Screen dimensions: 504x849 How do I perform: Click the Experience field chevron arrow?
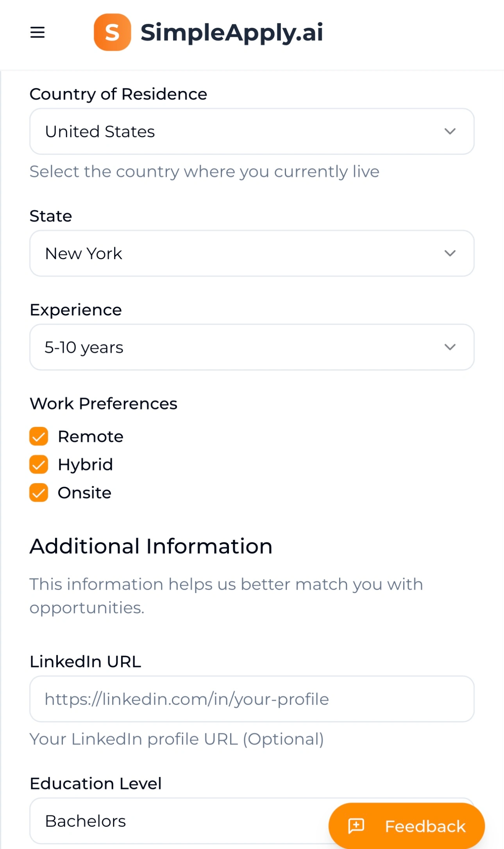pos(450,347)
